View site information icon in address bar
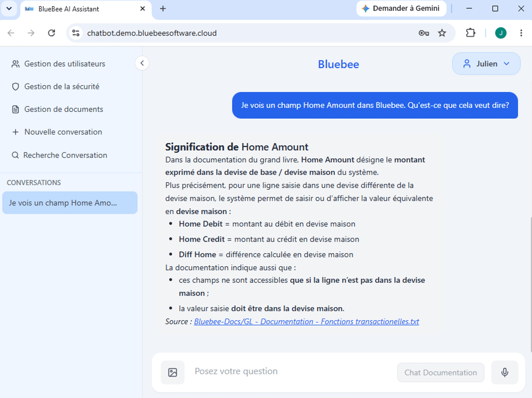This screenshot has height=398, width=532. point(76,33)
